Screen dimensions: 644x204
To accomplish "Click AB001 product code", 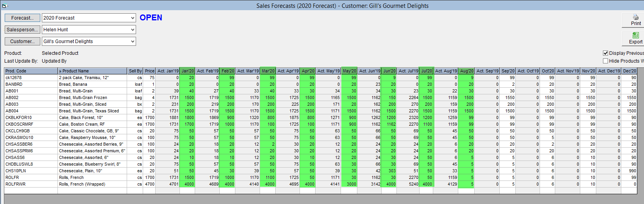I will tap(31, 91).
